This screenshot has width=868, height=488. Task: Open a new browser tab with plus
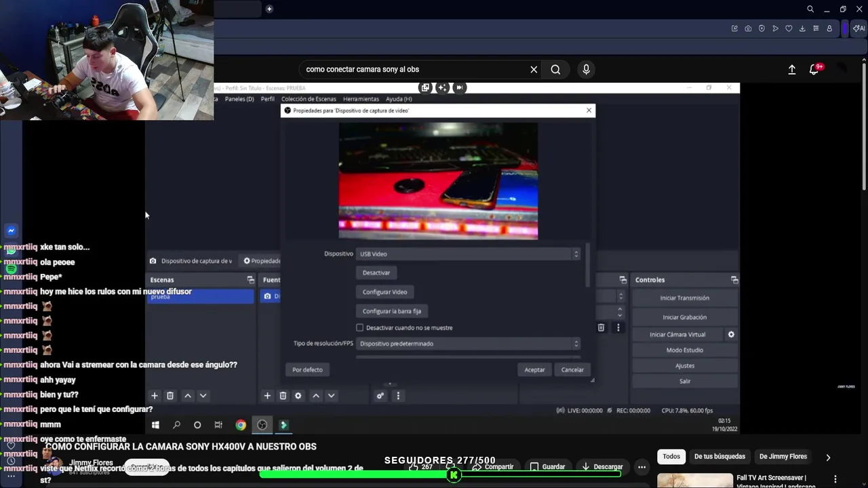pos(269,9)
